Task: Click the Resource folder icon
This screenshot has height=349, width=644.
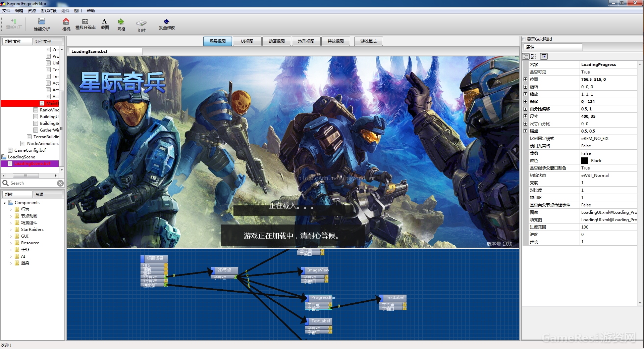Action: (x=17, y=243)
